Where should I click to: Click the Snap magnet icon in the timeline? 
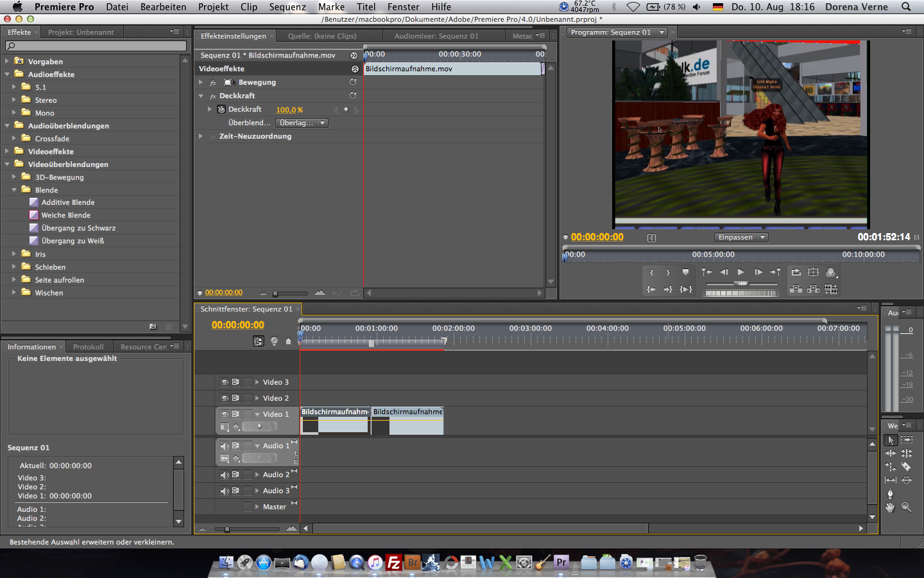click(x=259, y=342)
